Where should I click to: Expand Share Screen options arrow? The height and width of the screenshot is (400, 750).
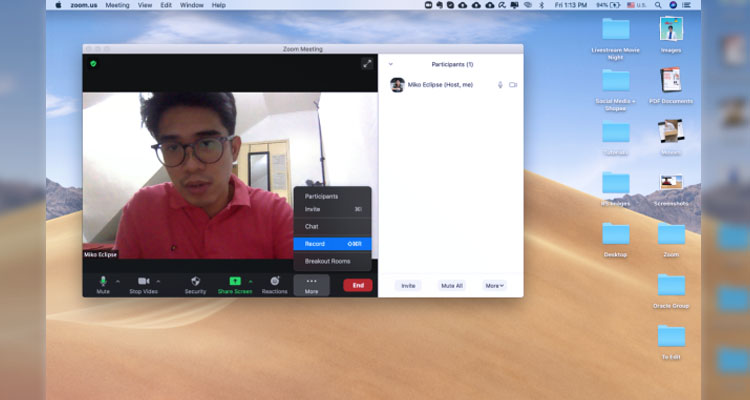tap(250, 281)
